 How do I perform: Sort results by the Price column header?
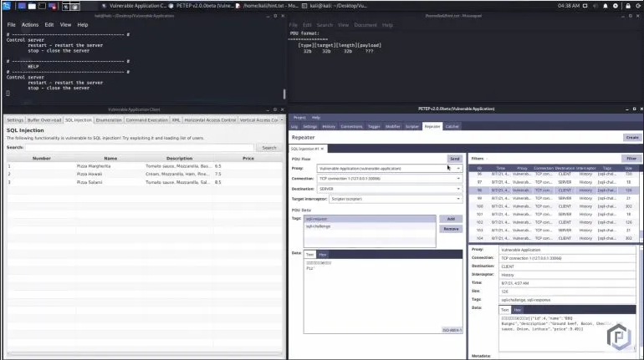click(248, 158)
